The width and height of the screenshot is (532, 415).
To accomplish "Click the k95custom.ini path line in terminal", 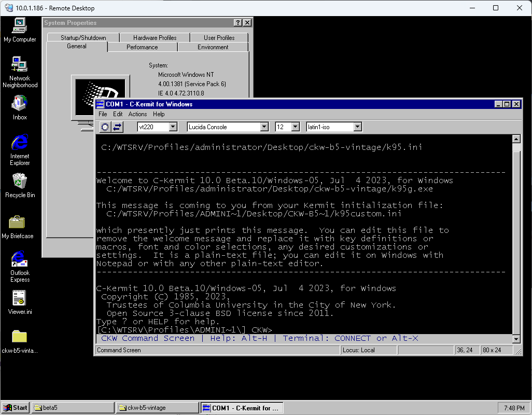I will coord(254,214).
